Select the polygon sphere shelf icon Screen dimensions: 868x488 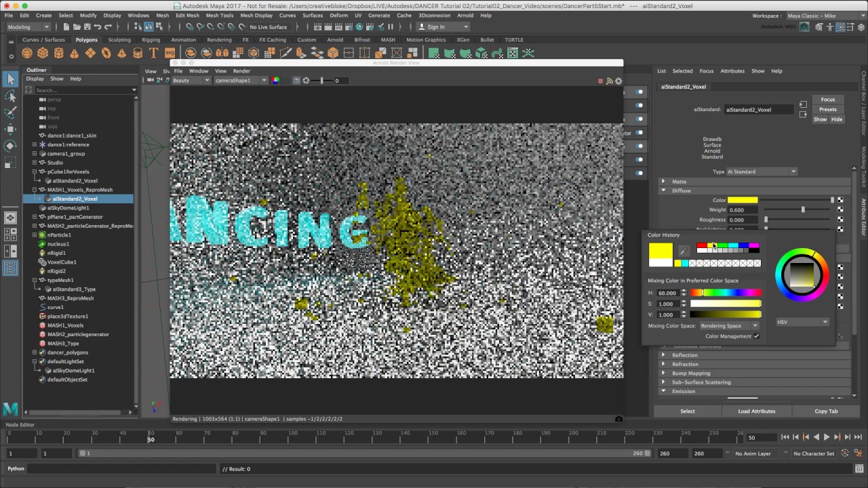click(x=27, y=53)
